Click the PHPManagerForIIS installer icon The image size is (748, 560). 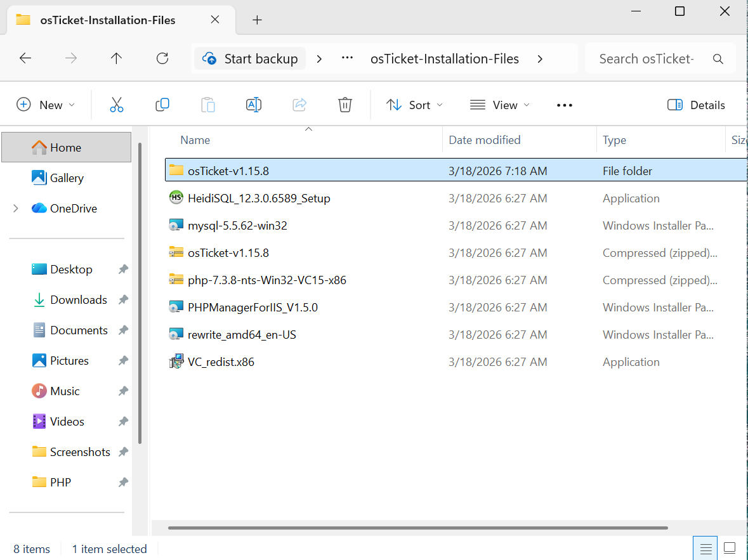pos(176,307)
